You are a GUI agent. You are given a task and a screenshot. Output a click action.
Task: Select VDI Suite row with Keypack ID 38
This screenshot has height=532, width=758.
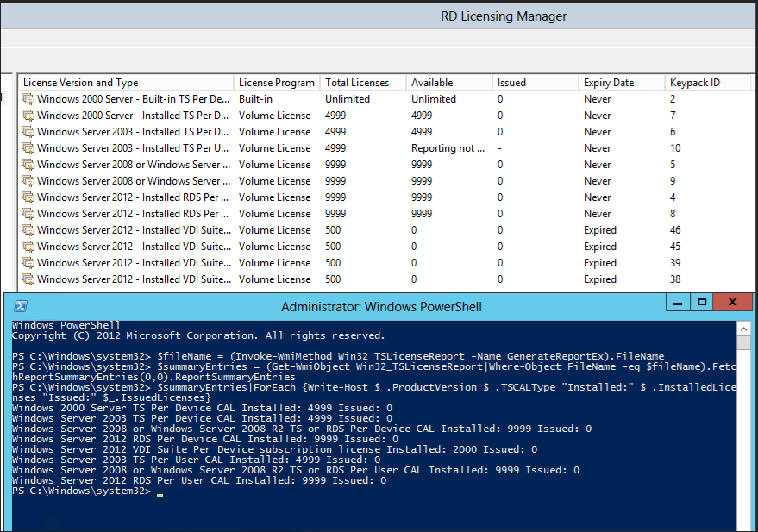click(x=385, y=279)
